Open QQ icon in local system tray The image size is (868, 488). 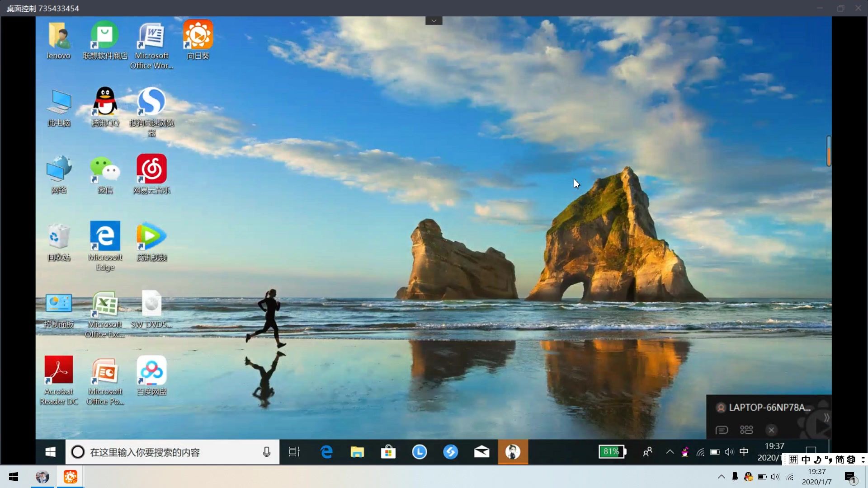click(x=749, y=477)
